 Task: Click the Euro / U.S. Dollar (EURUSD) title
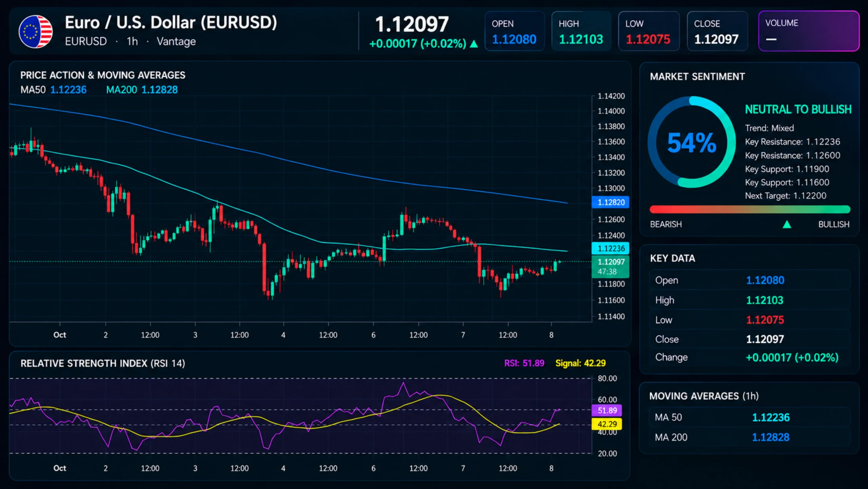pos(171,23)
